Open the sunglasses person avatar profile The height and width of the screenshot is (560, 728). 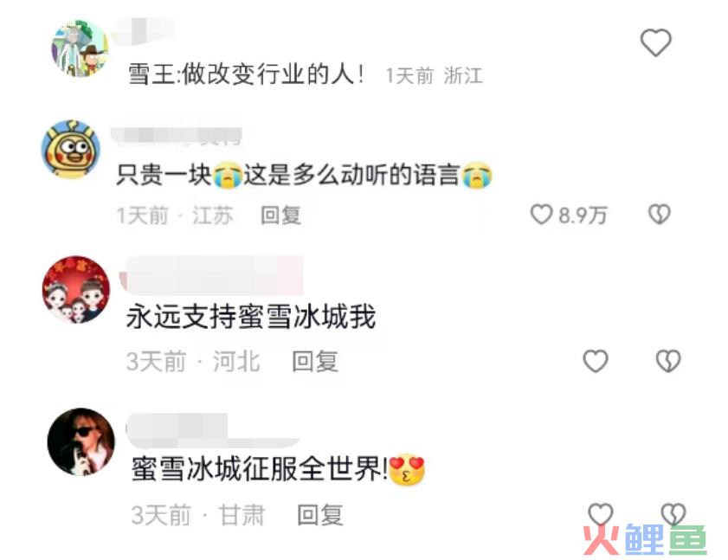pos(81,441)
